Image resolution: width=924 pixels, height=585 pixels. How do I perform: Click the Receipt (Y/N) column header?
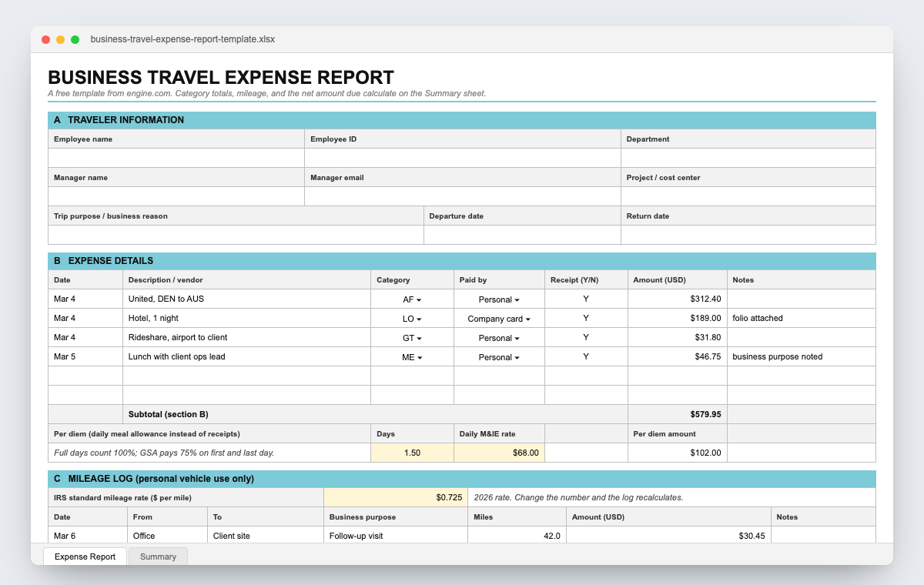pos(587,279)
